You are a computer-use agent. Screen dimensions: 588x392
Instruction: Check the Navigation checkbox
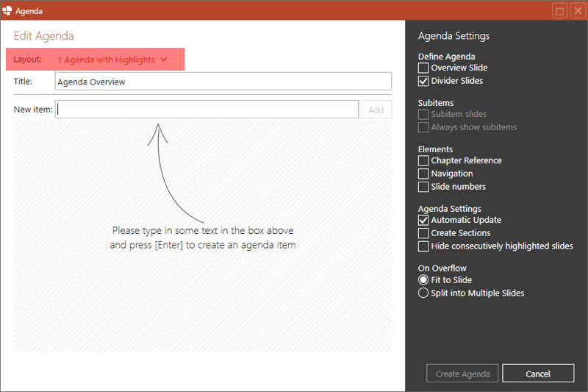(423, 174)
